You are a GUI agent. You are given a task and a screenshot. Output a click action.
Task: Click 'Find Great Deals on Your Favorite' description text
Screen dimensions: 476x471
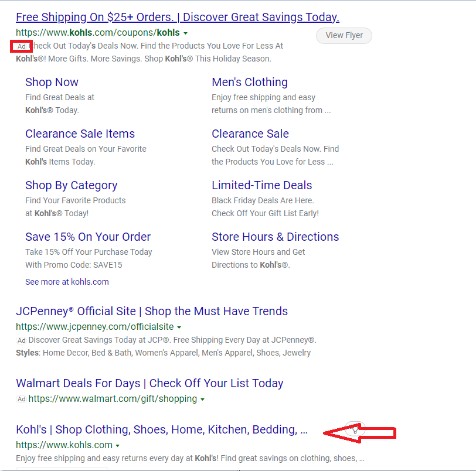pos(86,149)
